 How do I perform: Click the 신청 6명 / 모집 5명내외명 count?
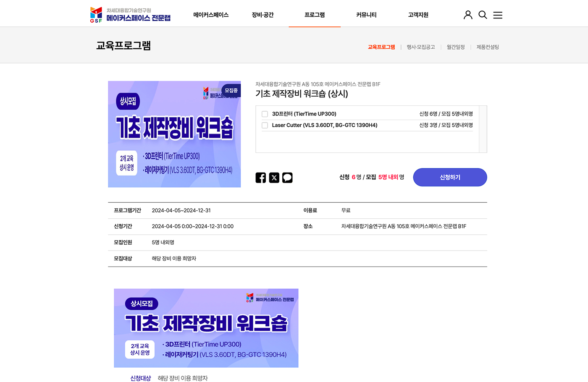(x=446, y=114)
